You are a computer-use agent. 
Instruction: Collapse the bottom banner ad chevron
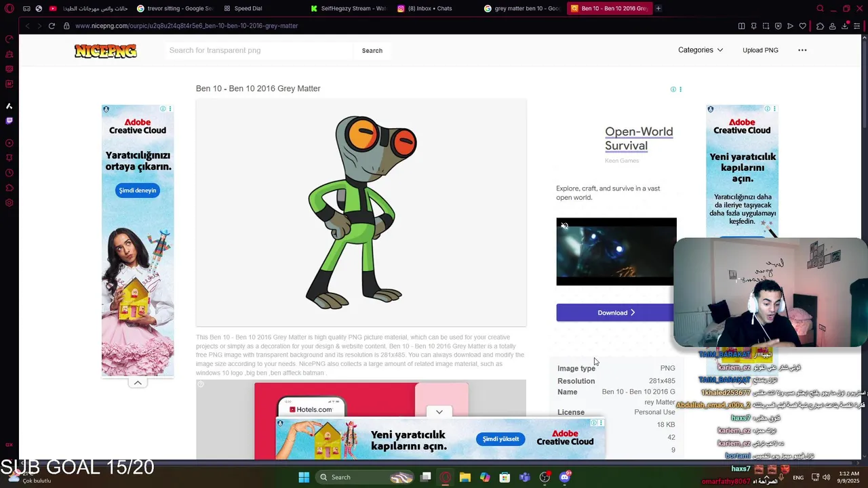pos(439,412)
